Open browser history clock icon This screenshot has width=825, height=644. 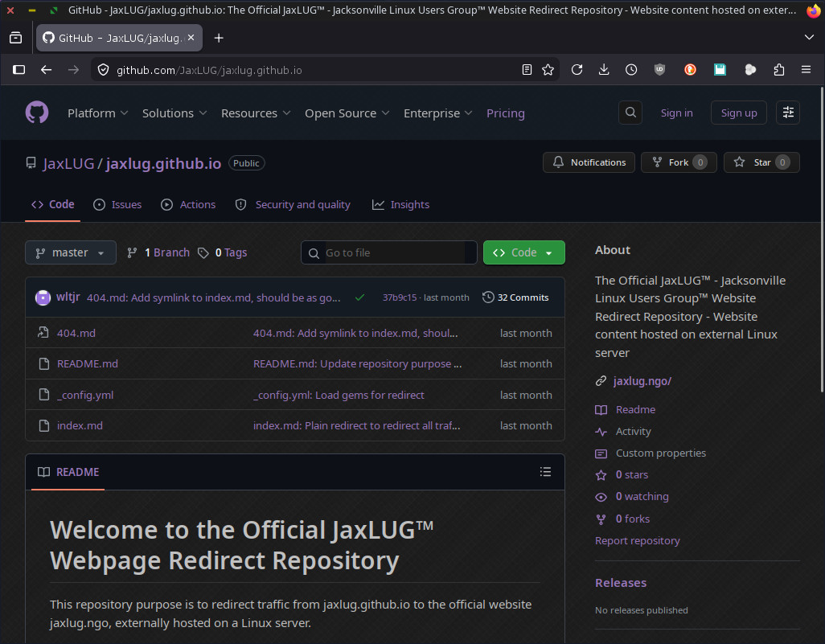point(631,70)
